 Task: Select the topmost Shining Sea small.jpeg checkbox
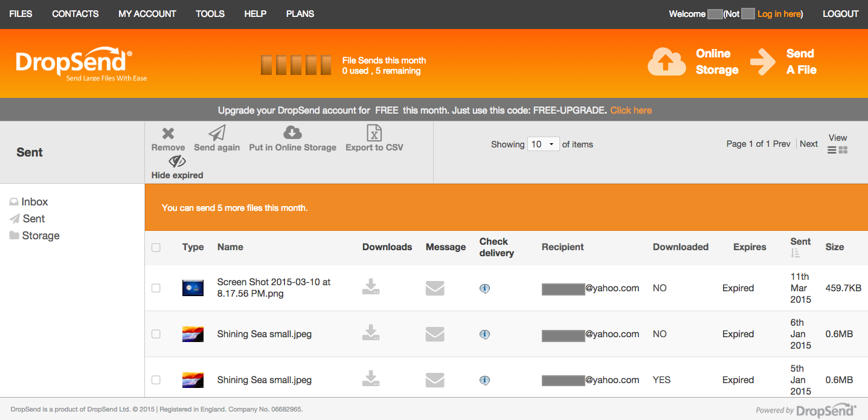(156, 334)
